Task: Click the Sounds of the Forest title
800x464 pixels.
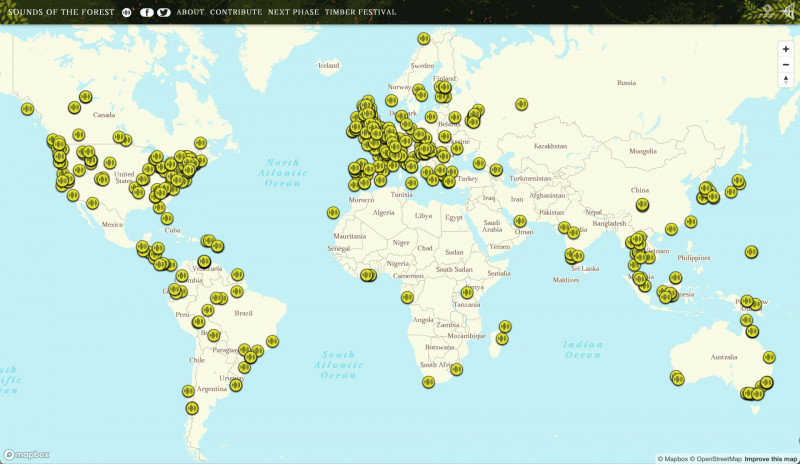Action: pos(61,12)
